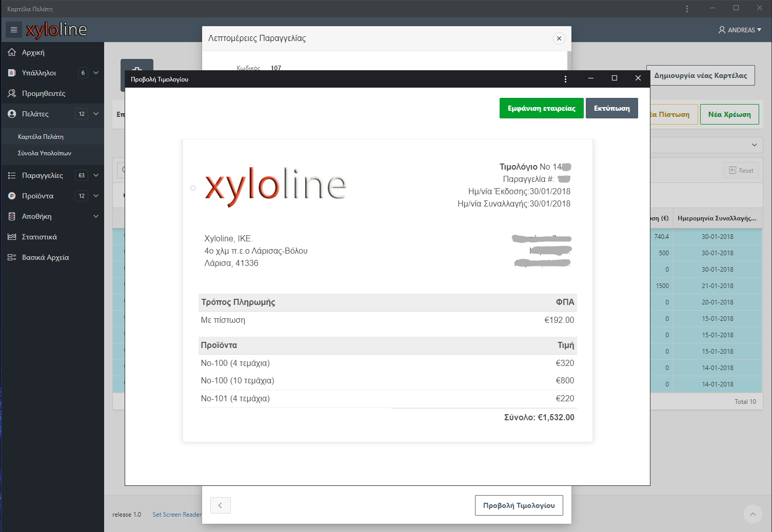Screen dimensions: 772x532
Task: Close the Προβολή Τιμολογίου window
Action: click(638, 78)
